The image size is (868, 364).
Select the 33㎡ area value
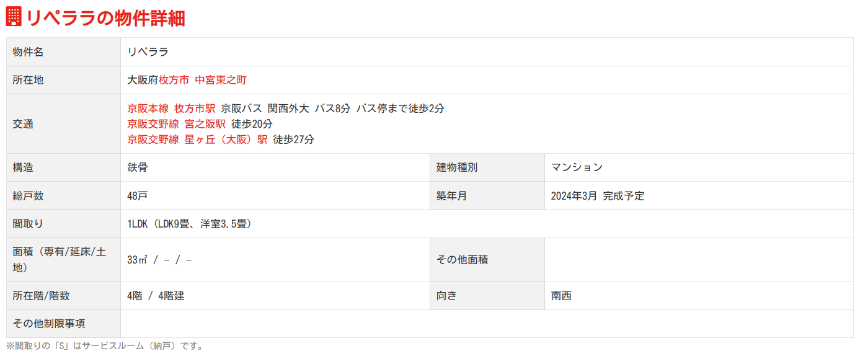(137, 260)
